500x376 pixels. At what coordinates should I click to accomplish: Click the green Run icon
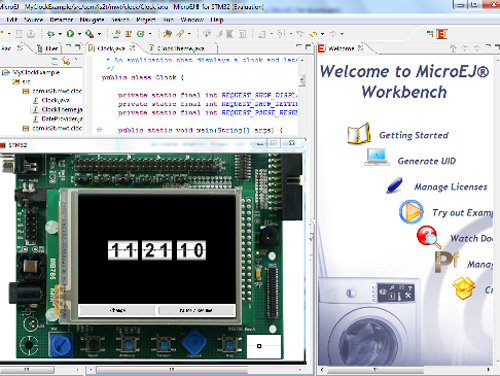[x=70, y=34]
